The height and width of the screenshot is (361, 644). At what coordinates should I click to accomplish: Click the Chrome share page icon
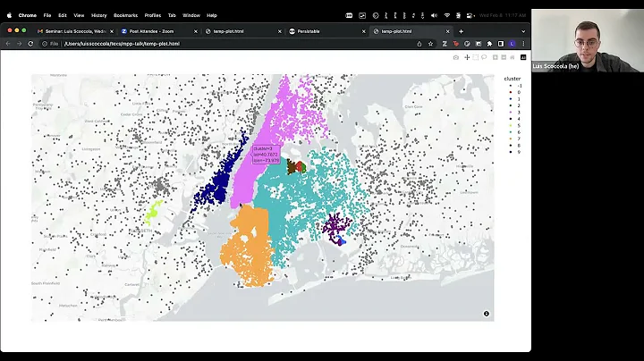(x=419, y=44)
